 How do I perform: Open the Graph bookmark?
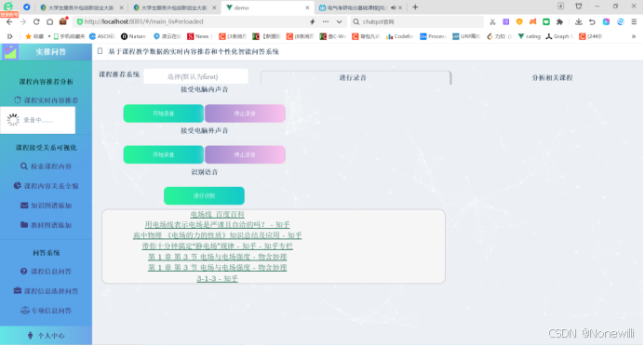pyautogui.click(x=559, y=36)
